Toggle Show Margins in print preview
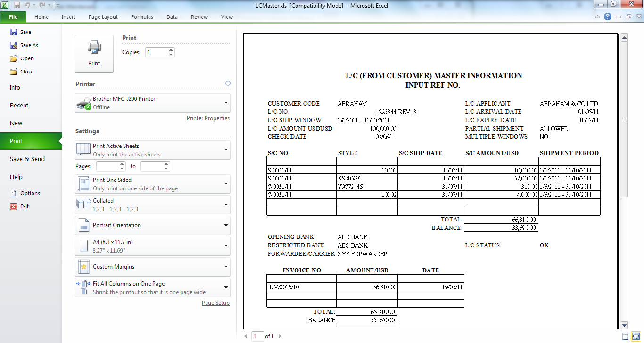This screenshot has width=644, height=343. (x=625, y=336)
